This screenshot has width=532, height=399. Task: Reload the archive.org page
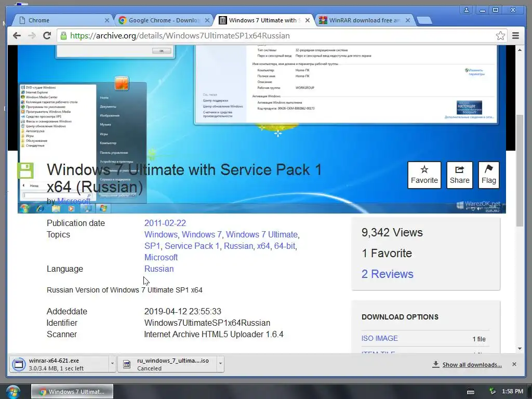(x=47, y=36)
